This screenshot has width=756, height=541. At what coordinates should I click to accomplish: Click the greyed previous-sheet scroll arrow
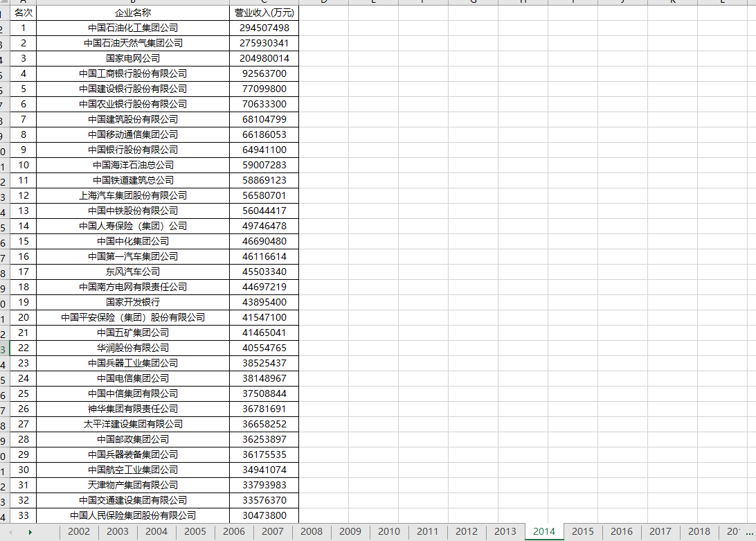10,532
